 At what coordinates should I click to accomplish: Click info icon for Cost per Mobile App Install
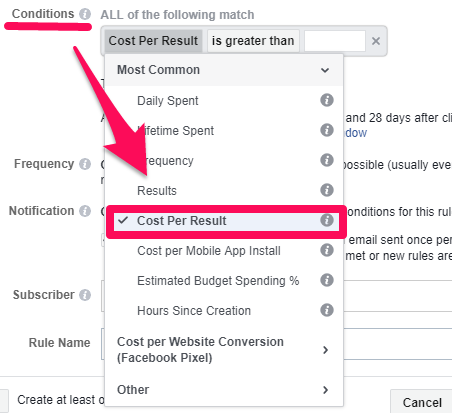click(327, 250)
